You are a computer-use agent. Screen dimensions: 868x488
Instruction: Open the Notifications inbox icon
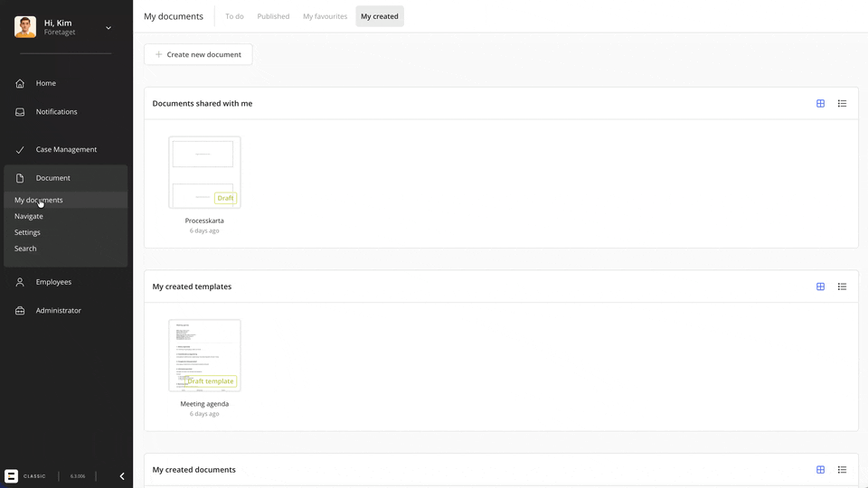(x=20, y=112)
